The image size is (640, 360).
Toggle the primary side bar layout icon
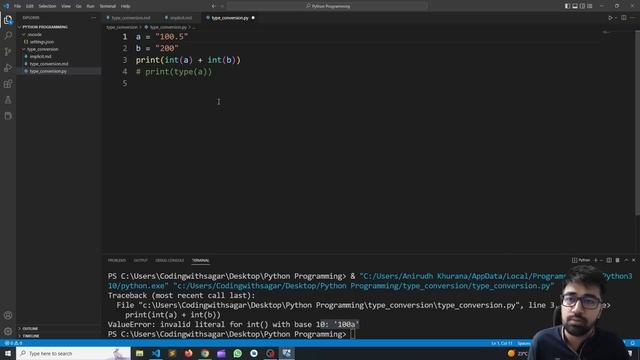pos(567,6)
